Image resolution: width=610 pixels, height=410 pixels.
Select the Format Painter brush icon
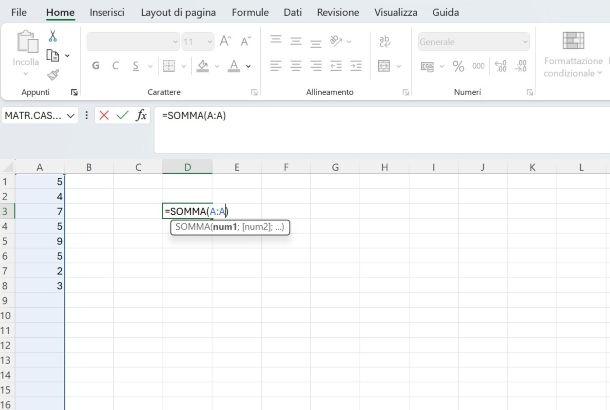point(53,74)
